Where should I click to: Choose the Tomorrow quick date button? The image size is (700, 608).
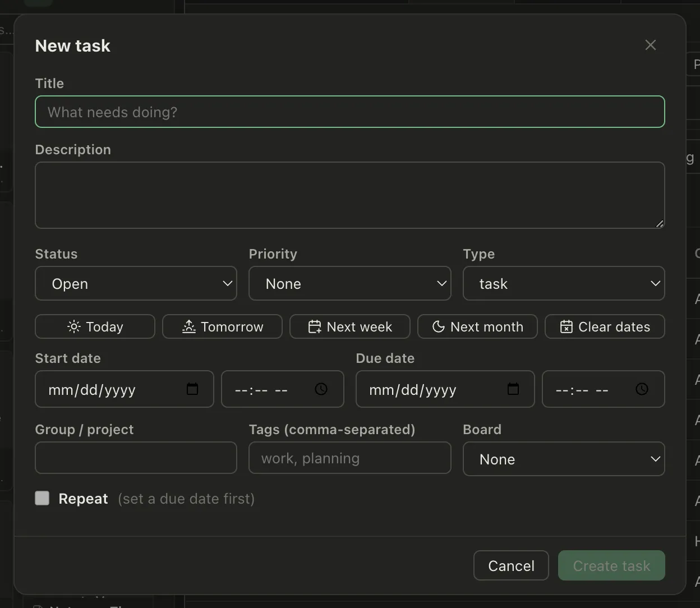(222, 326)
